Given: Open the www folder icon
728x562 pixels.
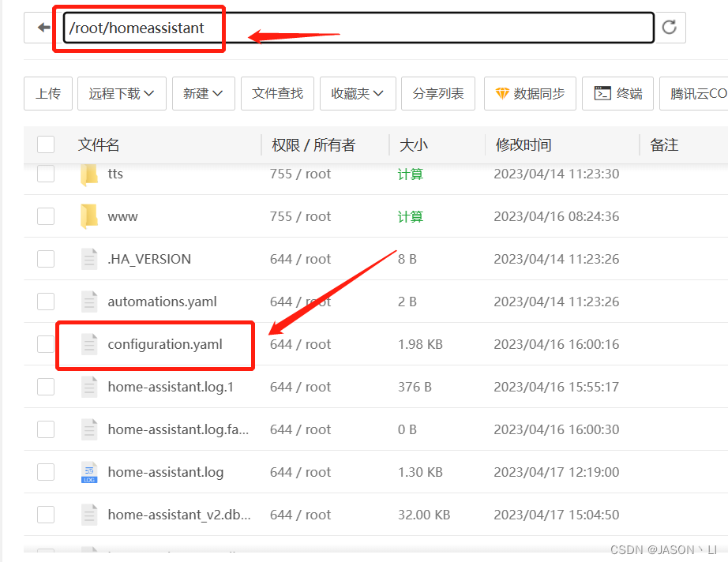Looking at the screenshot, I should pyautogui.click(x=88, y=216).
